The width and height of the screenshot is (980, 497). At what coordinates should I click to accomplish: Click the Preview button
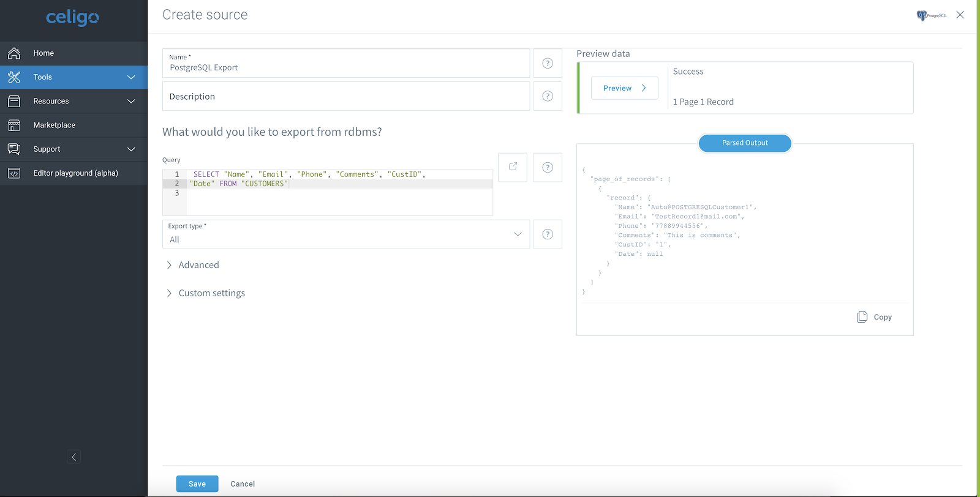tap(625, 88)
